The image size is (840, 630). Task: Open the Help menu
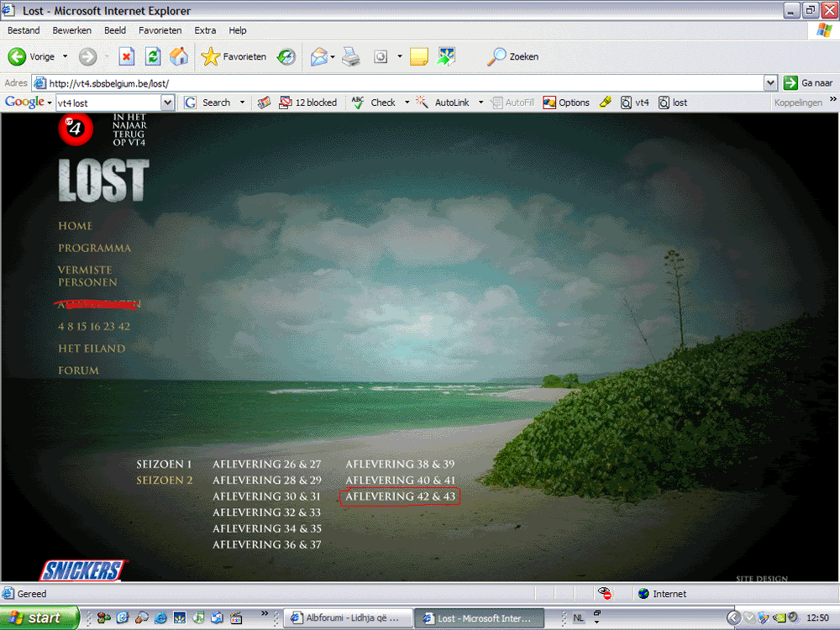point(238,30)
